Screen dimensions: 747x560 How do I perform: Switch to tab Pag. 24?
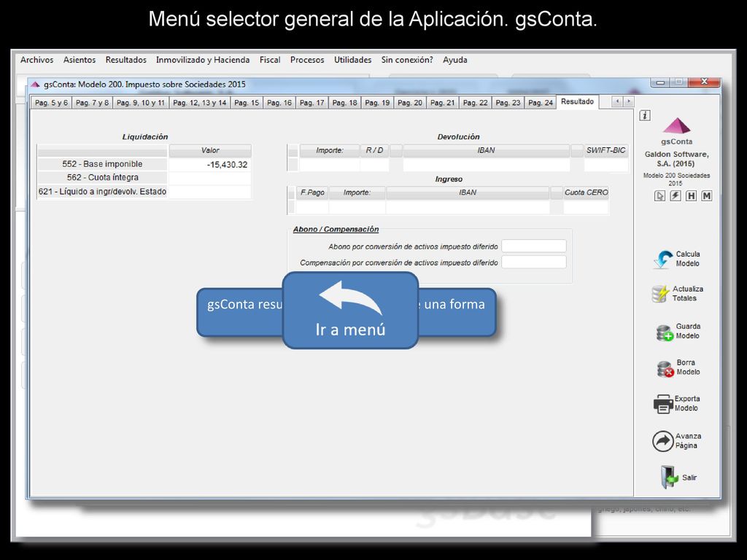pyautogui.click(x=541, y=103)
